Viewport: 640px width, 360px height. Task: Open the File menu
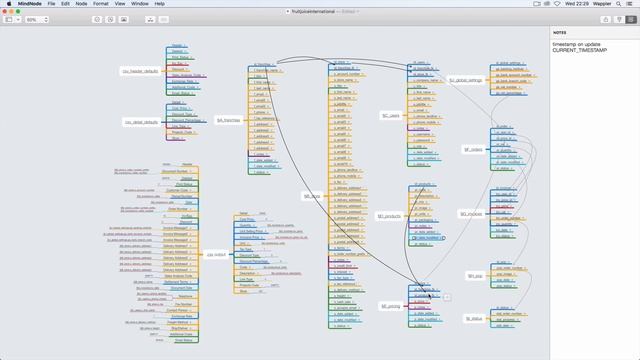51,4
